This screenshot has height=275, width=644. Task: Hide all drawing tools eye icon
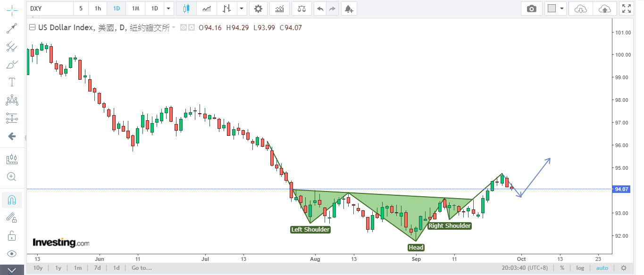[x=12, y=253]
